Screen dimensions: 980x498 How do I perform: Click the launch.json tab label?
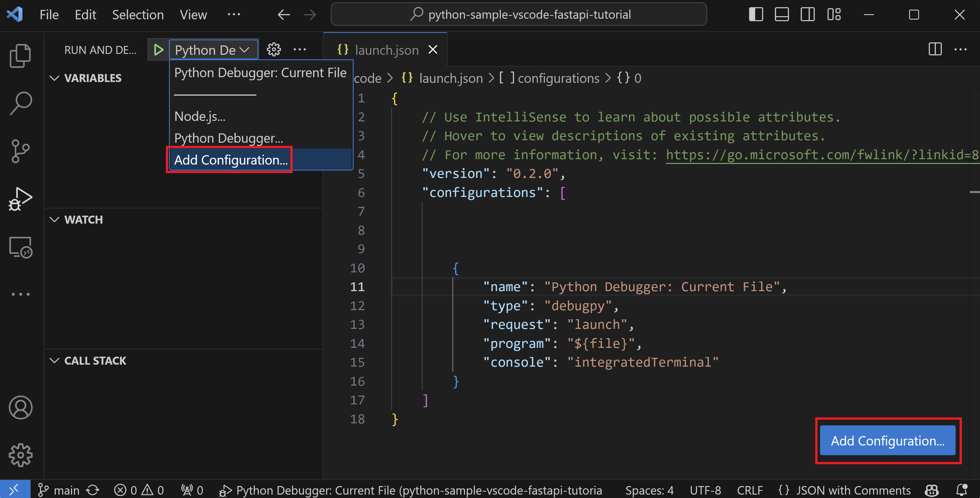click(x=386, y=50)
